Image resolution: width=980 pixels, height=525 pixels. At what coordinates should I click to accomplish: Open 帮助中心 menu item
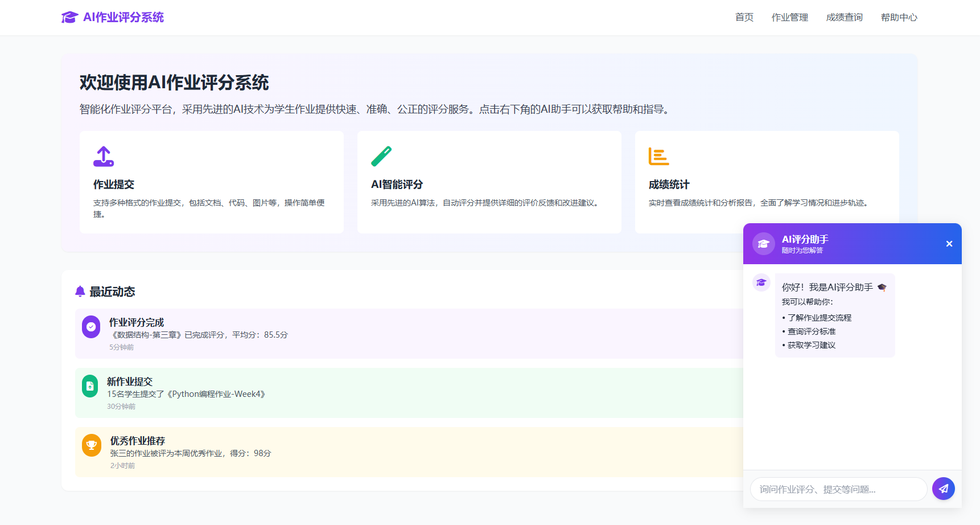click(x=899, y=18)
